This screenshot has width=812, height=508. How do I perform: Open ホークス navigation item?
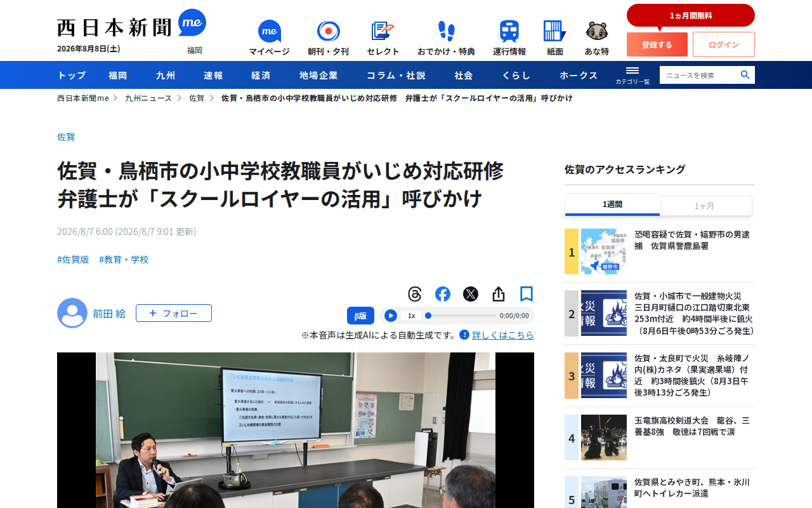[x=579, y=75]
